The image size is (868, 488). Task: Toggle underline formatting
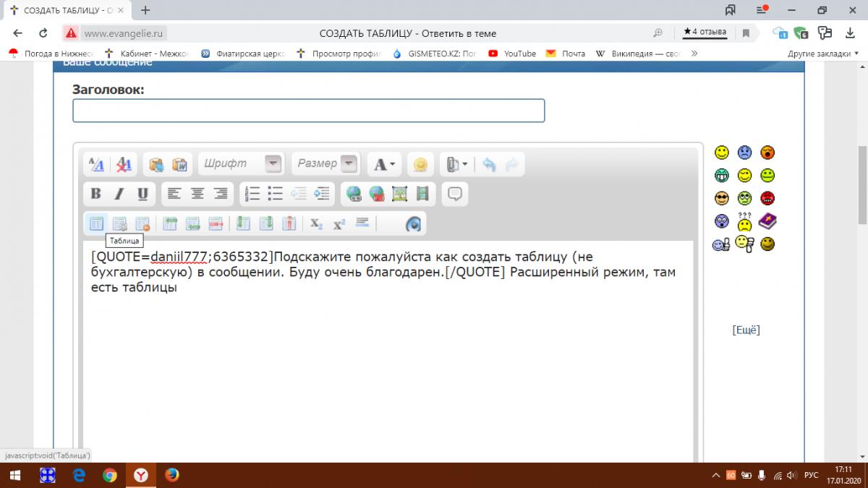point(142,194)
